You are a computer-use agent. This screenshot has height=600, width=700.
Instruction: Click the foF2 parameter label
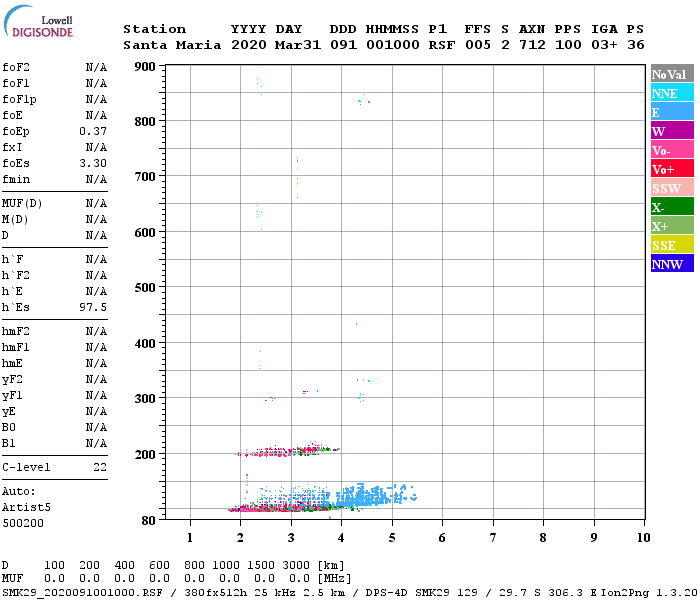(16, 67)
